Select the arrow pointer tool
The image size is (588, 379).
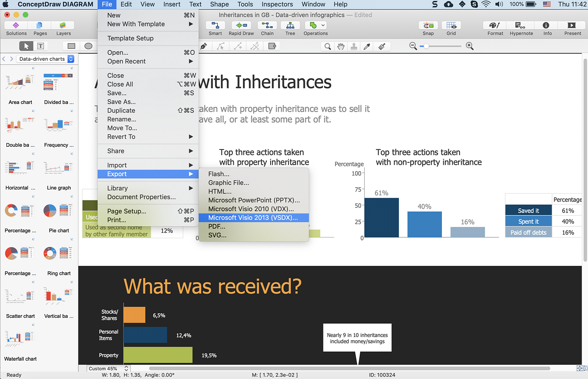[x=26, y=46]
